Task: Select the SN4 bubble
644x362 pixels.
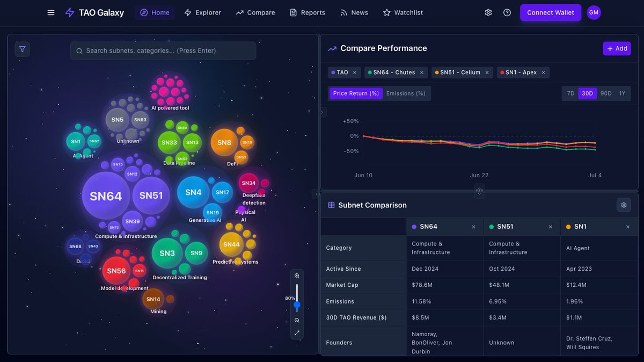Action: pos(193,192)
